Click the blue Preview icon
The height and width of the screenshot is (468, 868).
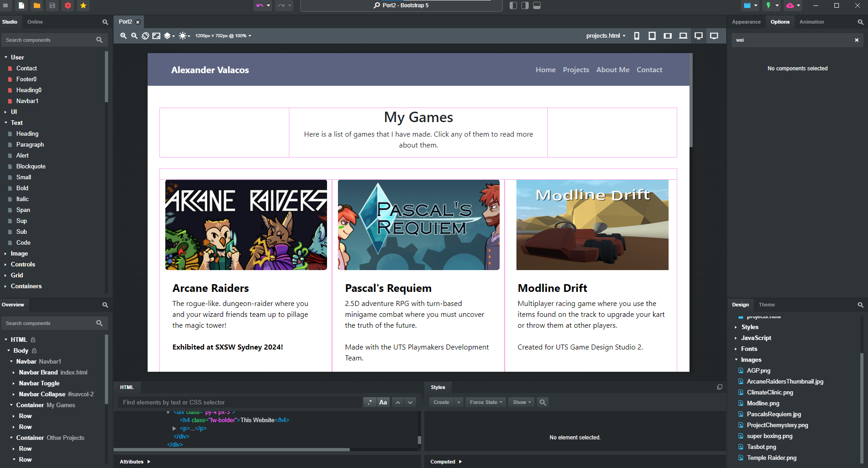click(747, 5)
